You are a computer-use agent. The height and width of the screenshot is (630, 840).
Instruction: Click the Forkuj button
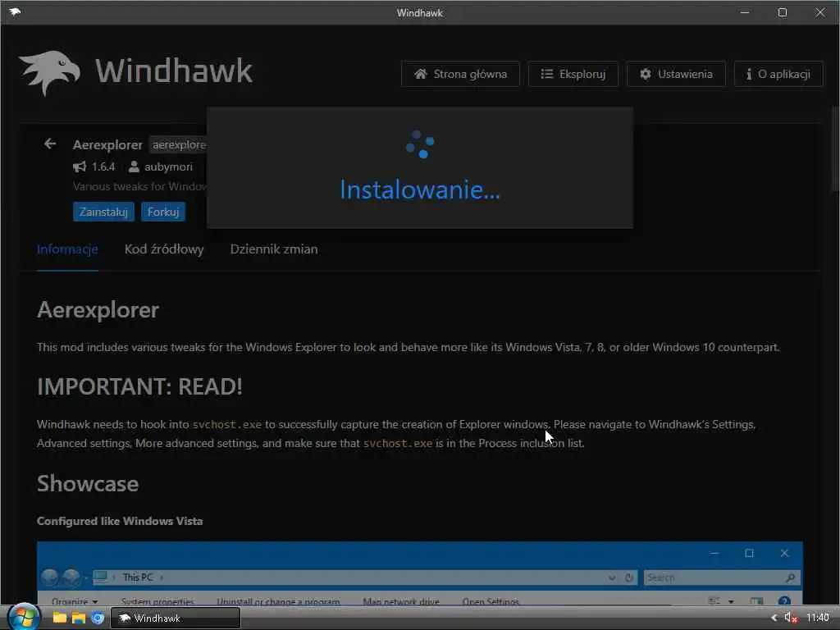163,212
